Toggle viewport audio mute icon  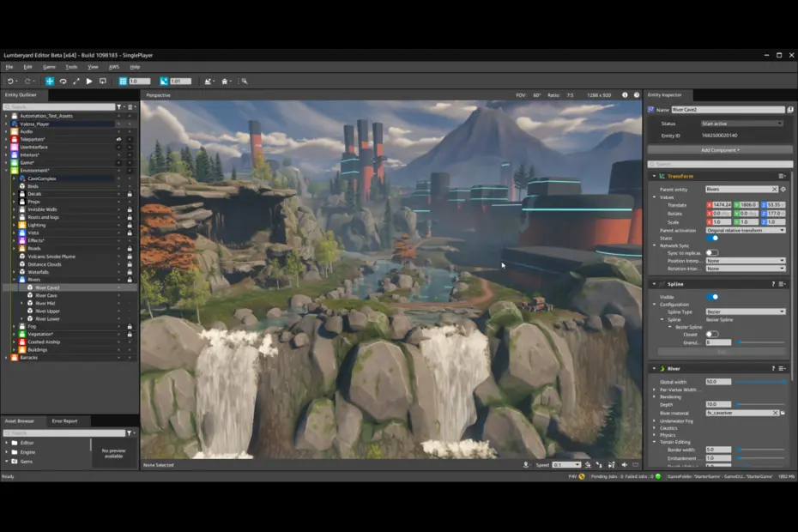pos(625,465)
